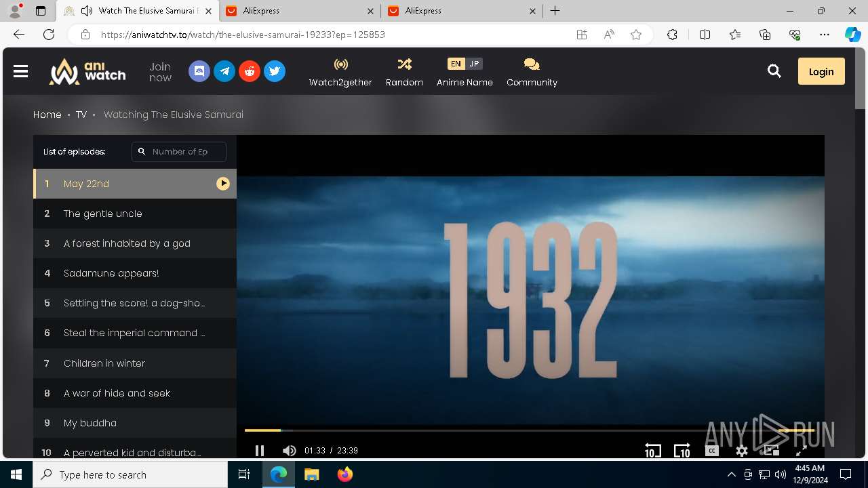Open Firefox from taskbar
Image resolution: width=868 pixels, height=488 pixels.
(345, 474)
